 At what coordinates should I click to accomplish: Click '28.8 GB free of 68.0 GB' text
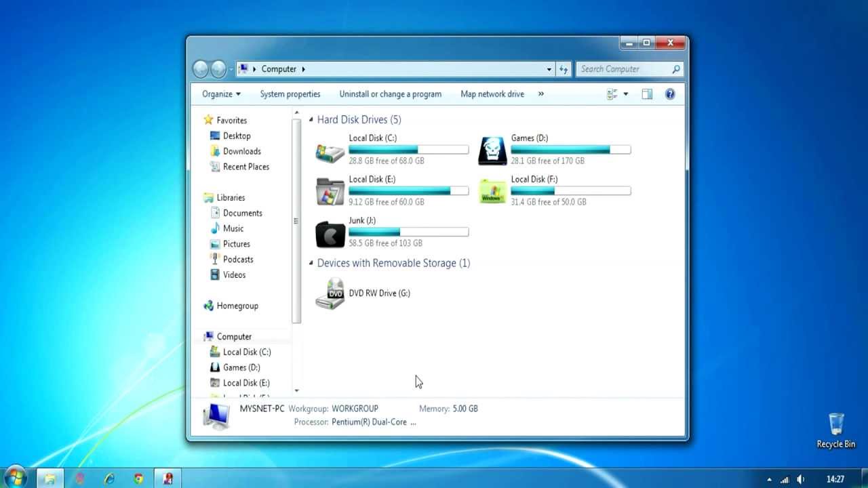(x=387, y=161)
